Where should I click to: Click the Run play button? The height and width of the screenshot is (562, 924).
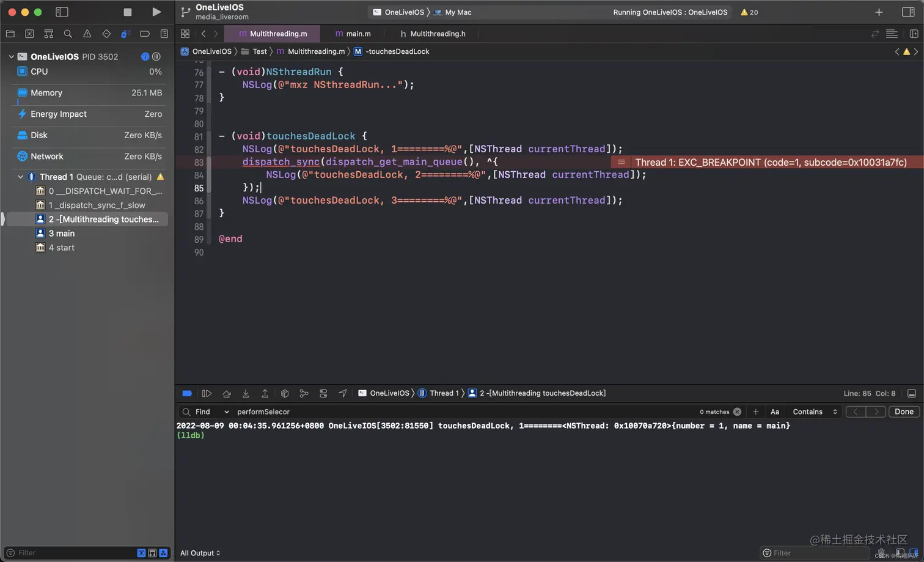pyautogui.click(x=156, y=12)
